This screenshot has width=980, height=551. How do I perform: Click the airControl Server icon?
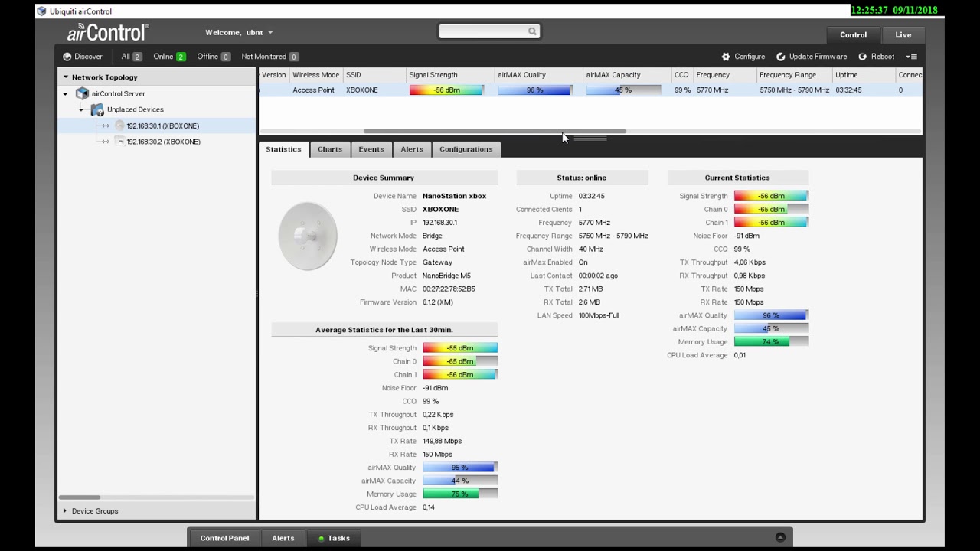tap(82, 93)
